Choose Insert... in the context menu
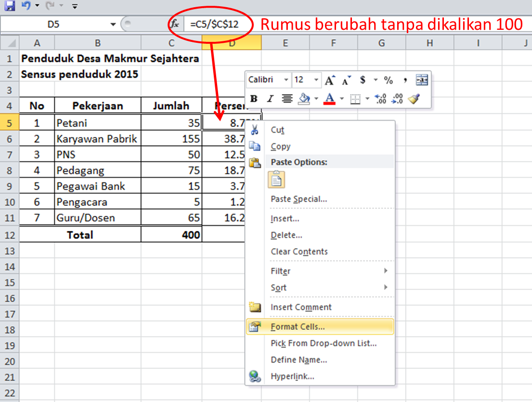The width and height of the screenshot is (532, 402). click(x=320, y=219)
